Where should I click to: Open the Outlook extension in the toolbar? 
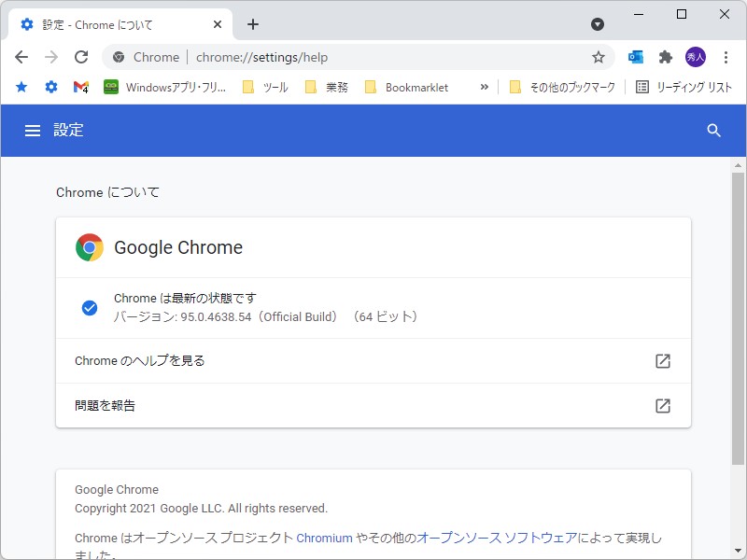pos(635,57)
